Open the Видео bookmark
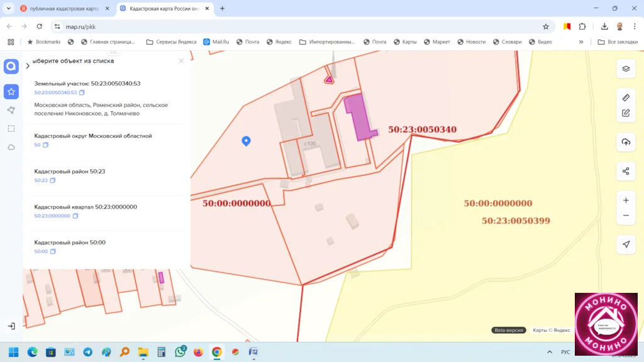 tap(540, 42)
